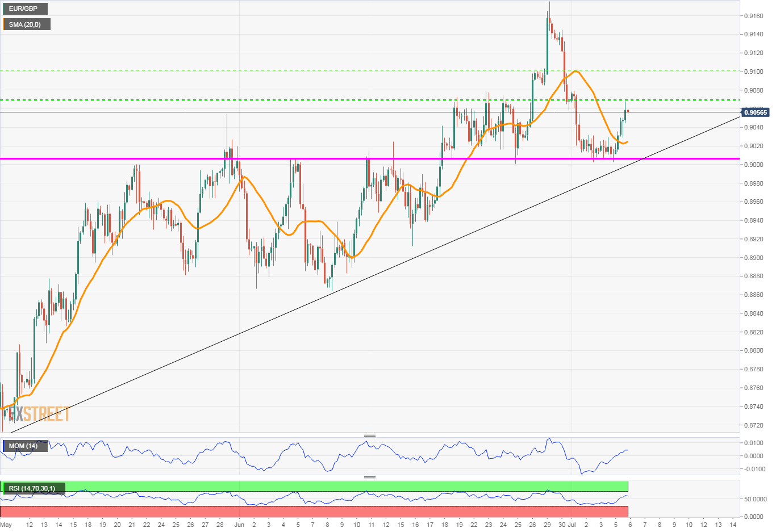Click the 0.8940 price axis label

(x=754, y=220)
